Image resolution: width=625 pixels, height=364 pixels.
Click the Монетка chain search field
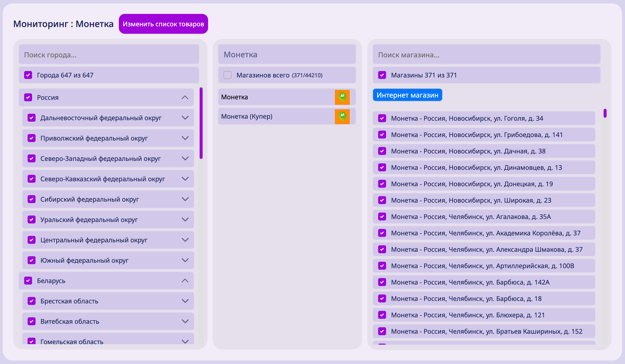point(287,54)
